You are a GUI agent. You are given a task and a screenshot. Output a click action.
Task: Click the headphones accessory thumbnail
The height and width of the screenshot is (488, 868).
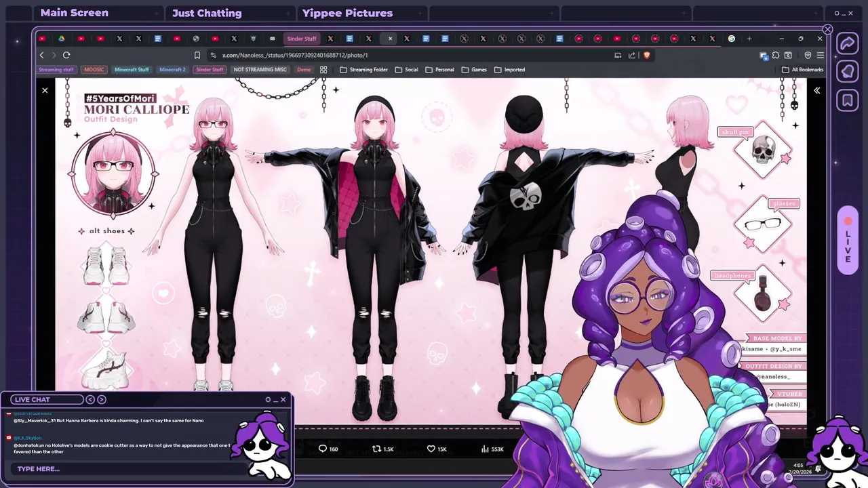pos(764,293)
